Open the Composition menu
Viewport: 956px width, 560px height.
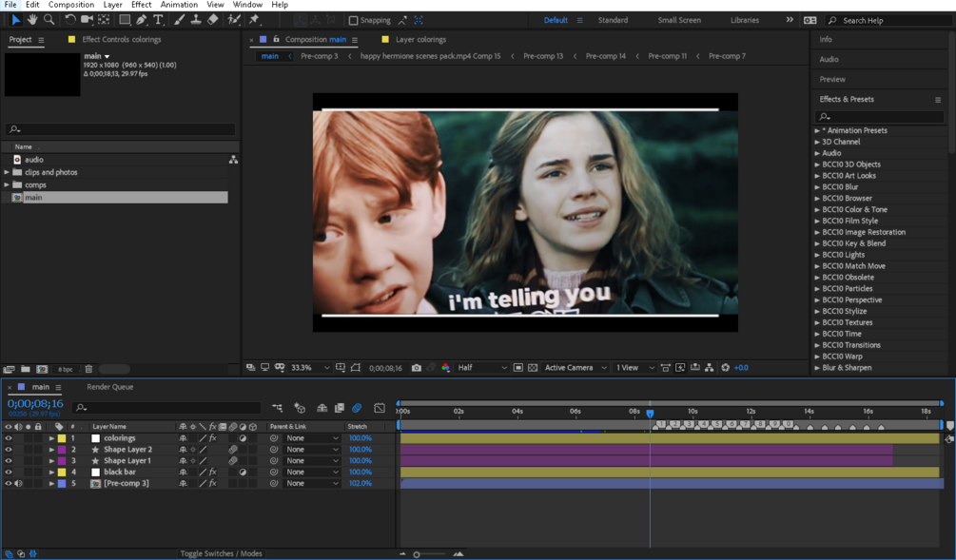click(71, 5)
